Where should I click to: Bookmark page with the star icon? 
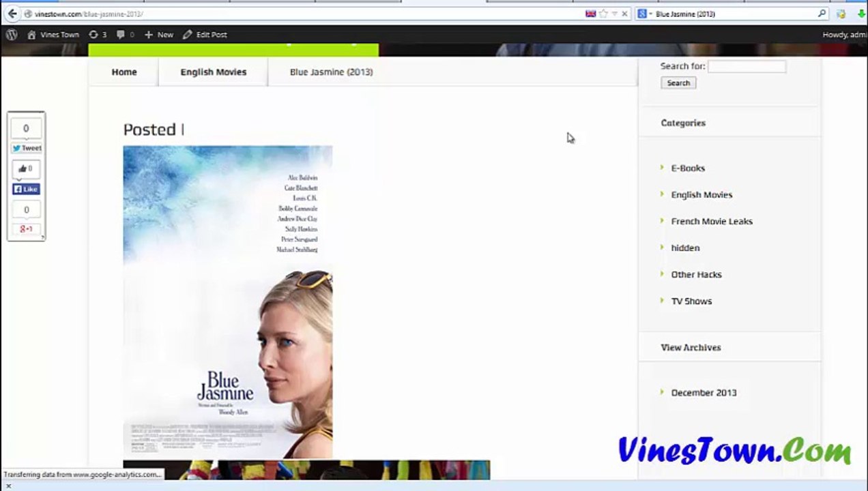pos(603,14)
